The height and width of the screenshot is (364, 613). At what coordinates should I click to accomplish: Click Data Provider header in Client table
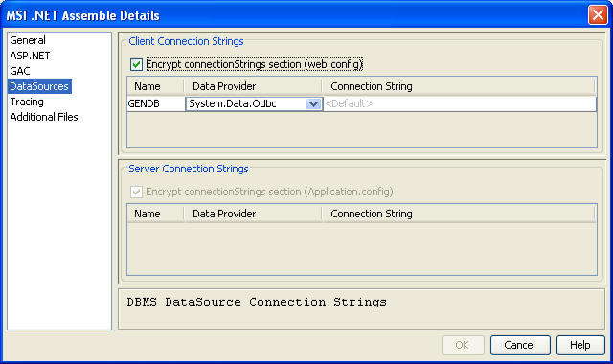pyautogui.click(x=253, y=86)
